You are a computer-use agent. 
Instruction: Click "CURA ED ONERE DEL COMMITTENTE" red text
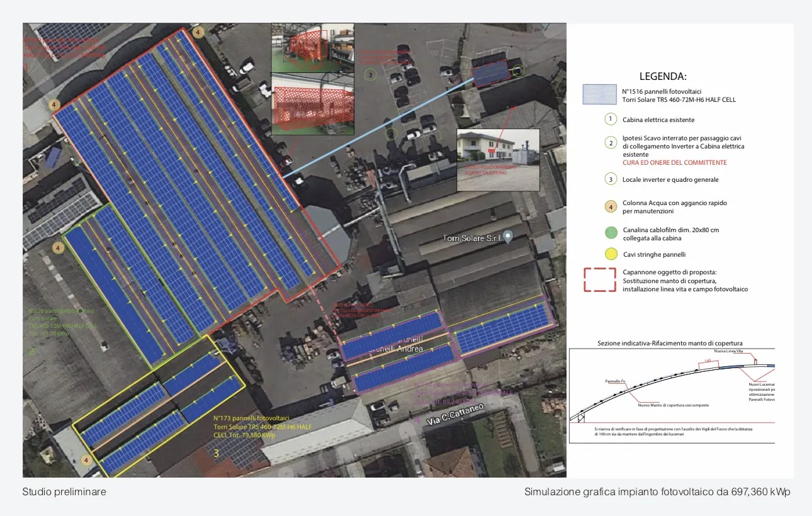(674, 162)
